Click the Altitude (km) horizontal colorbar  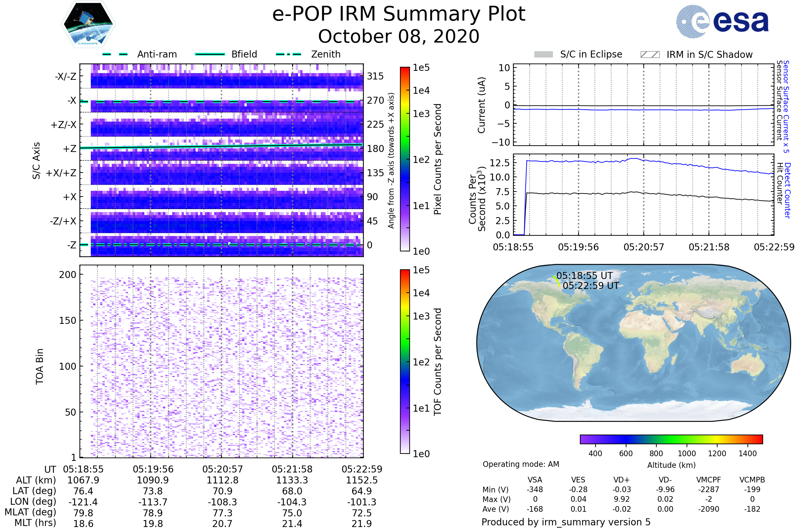pos(671,439)
